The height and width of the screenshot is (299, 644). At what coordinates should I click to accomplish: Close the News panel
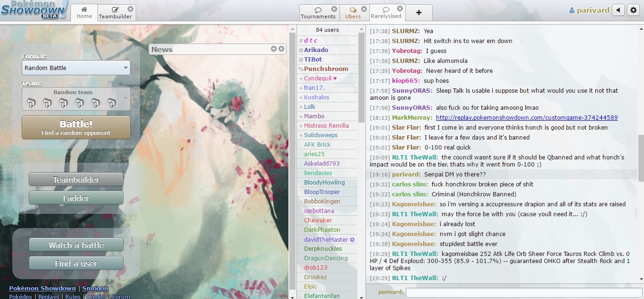281,49
